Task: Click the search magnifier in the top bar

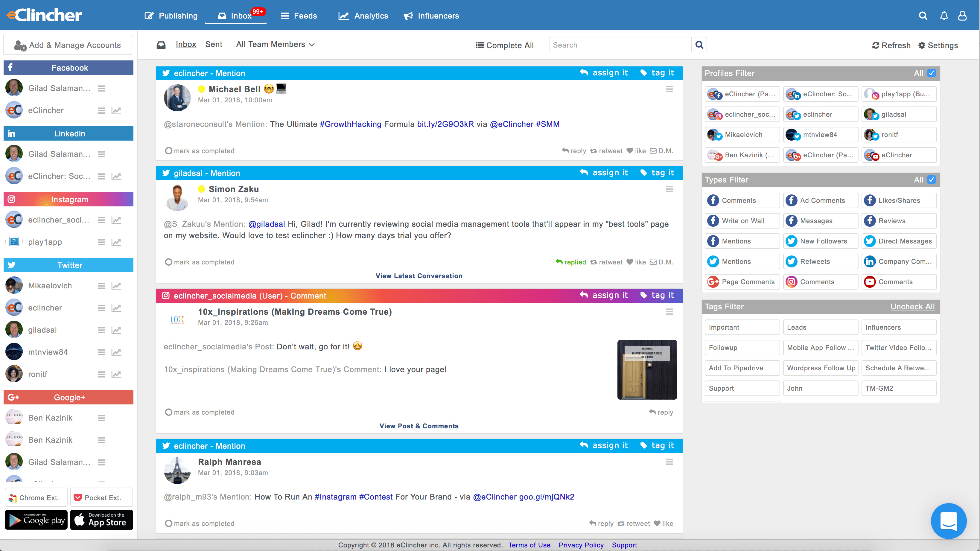Action: pyautogui.click(x=923, y=16)
